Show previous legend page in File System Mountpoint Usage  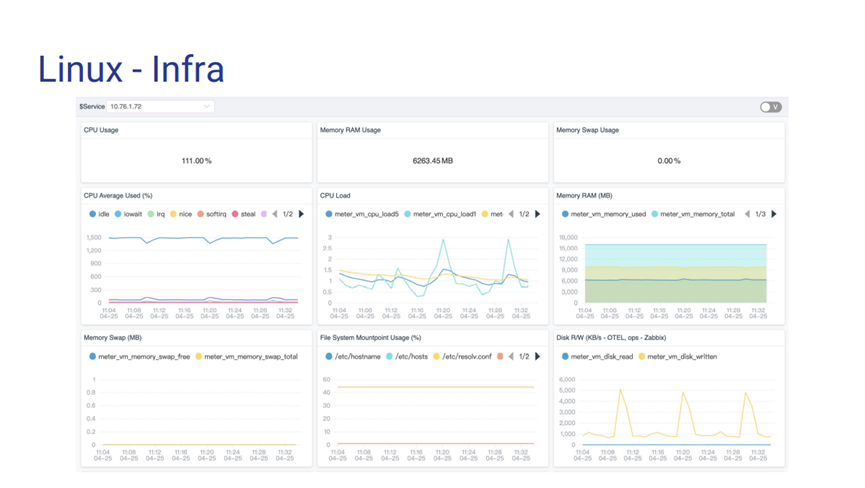tap(511, 356)
